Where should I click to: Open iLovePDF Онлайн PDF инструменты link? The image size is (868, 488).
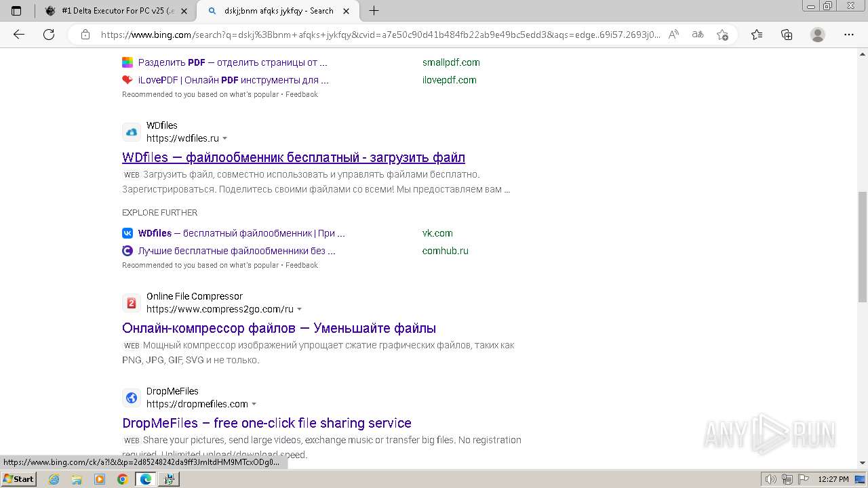(233, 80)
